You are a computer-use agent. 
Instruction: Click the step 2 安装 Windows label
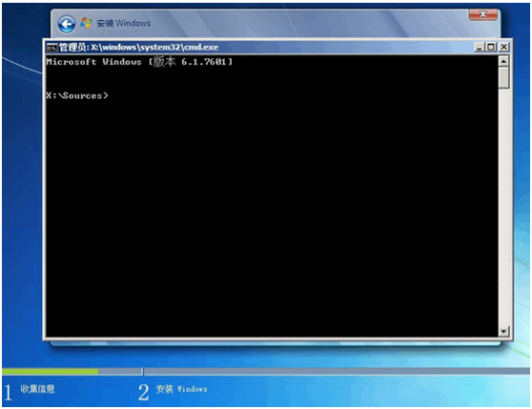181,389
